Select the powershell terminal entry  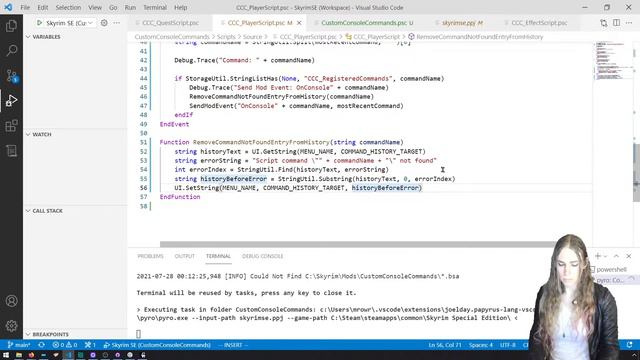611,269
